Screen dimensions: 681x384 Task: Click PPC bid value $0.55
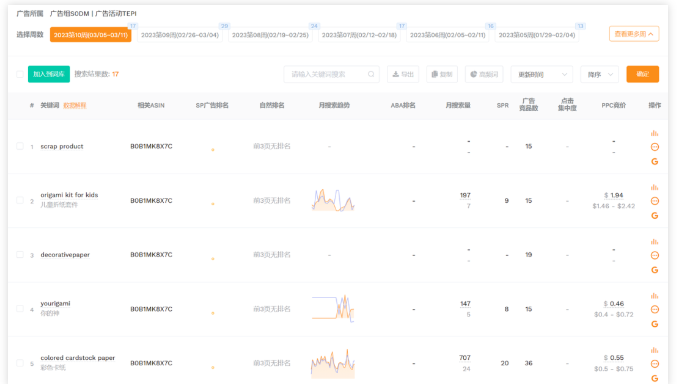click(614, 358)
